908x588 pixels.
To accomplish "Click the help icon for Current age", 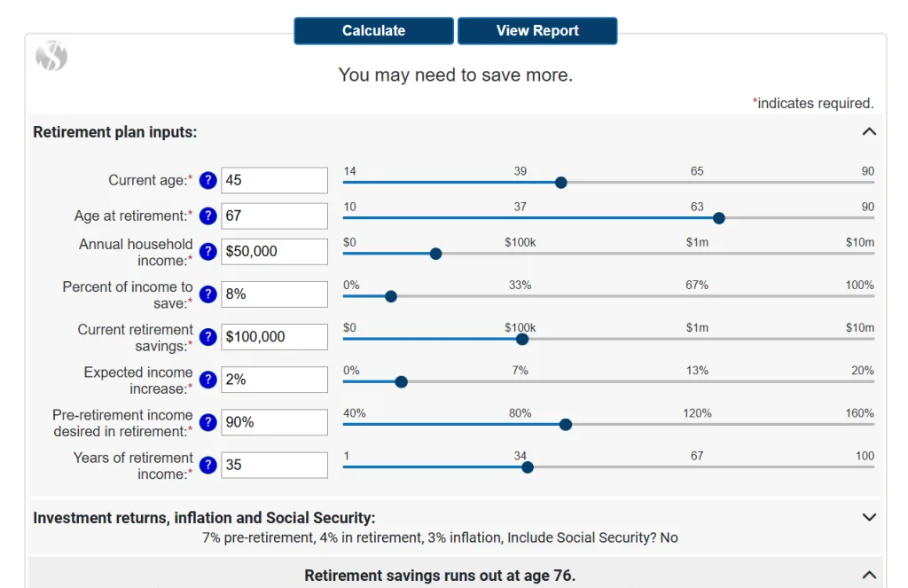I will 207,180.
